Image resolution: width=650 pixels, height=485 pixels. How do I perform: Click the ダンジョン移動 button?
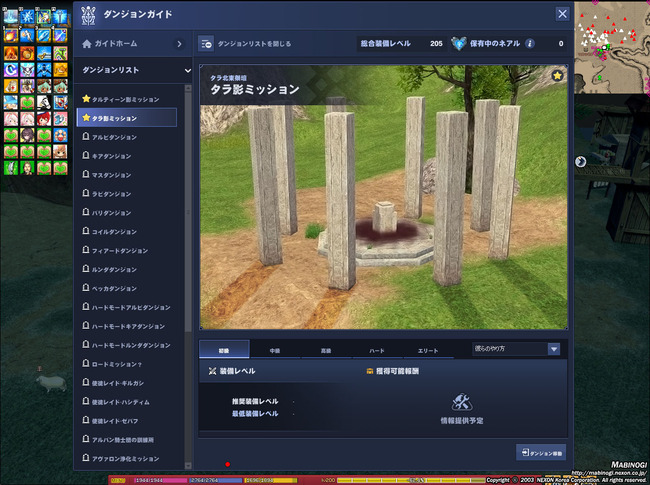coord(541,453)
